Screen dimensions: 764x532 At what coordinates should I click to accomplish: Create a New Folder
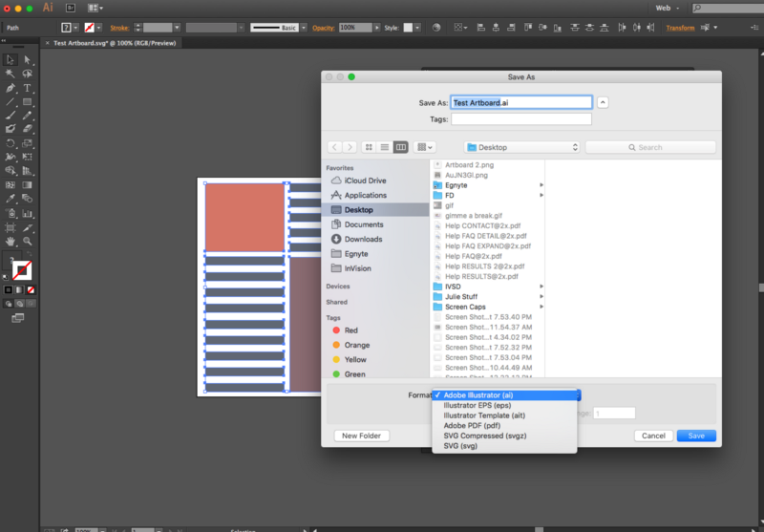[362, 436]
